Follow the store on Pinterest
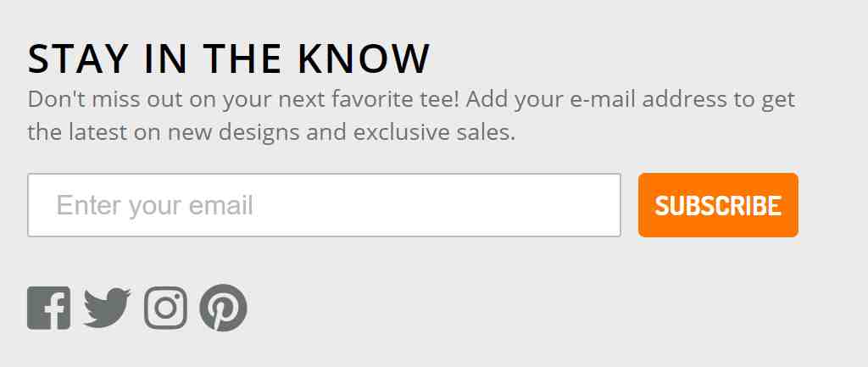 [223, 308]
